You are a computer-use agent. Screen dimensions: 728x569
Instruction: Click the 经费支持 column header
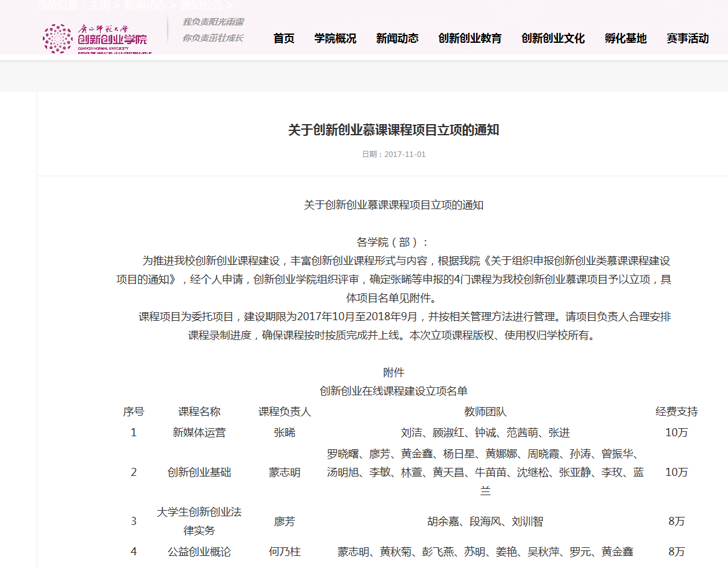676,411
